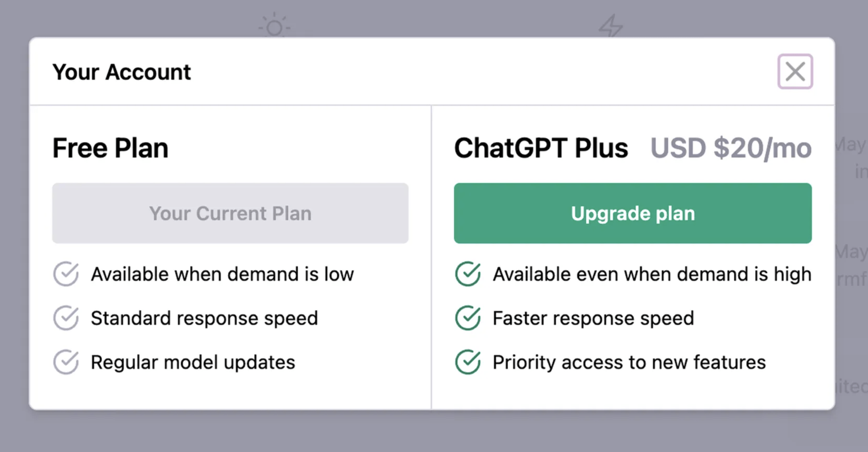The width and height of the screenshot is (868, 452).
Task: Click the Your Current Plan button
Action: pos(230,213)
